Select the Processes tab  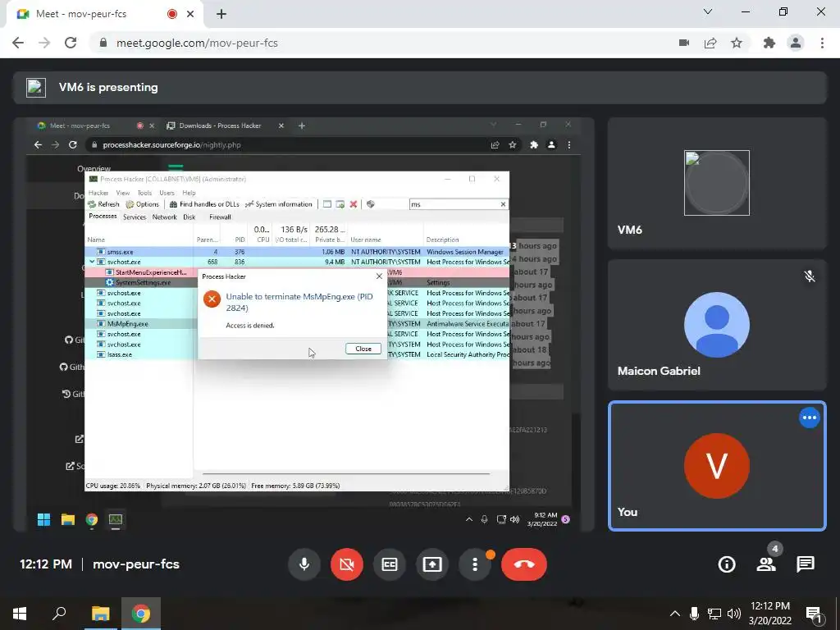103,217
